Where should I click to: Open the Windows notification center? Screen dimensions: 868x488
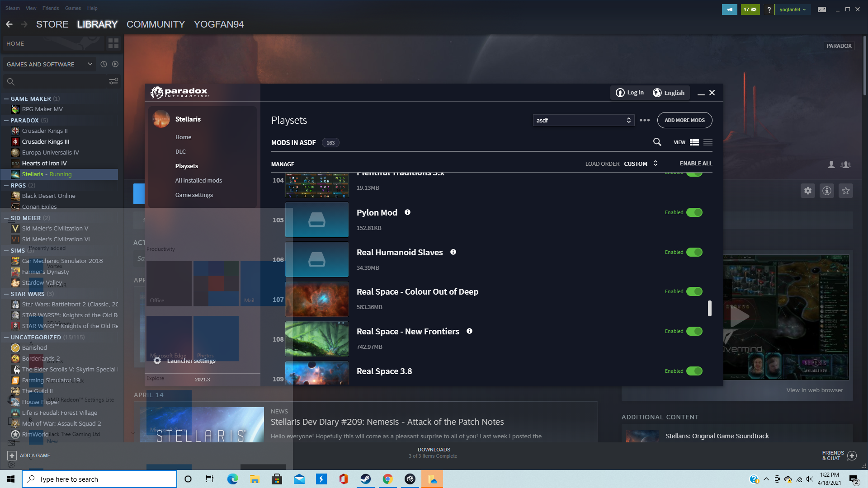[x=854, y=479]
